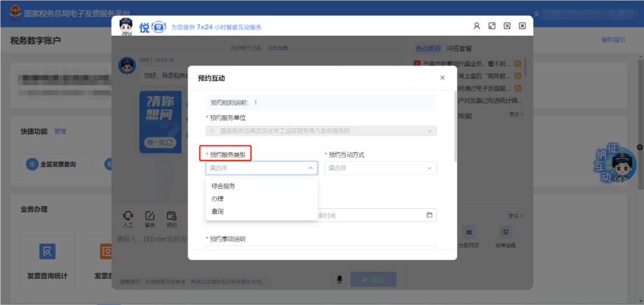Image resolution: width=644 pixels, height=305 pixels.
Task: Open the 操作指引 link
Action: coord(613,40)
